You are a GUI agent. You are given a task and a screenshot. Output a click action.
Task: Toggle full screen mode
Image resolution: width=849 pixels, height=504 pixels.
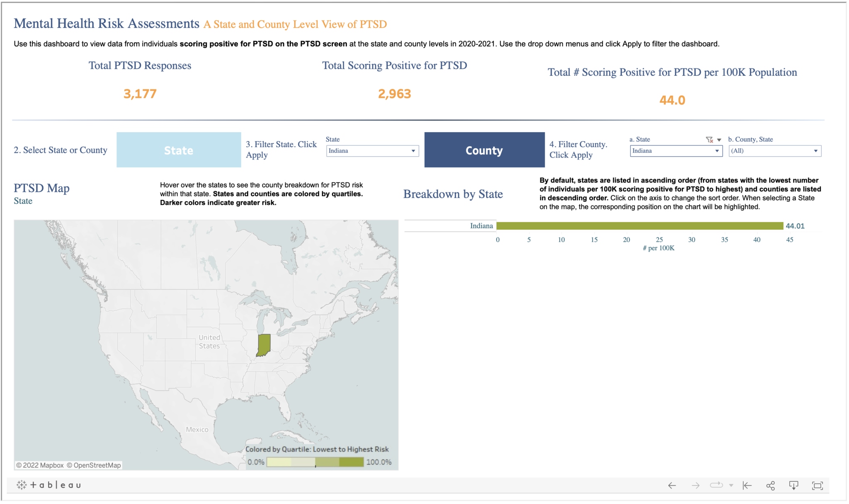pos(817,485)
